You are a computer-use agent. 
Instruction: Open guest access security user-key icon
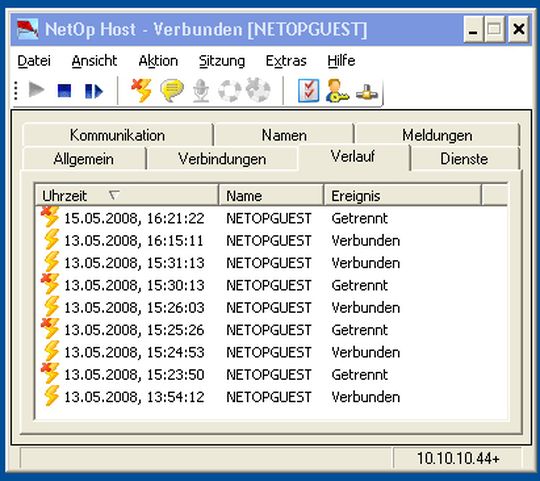[x=337, y=91]
